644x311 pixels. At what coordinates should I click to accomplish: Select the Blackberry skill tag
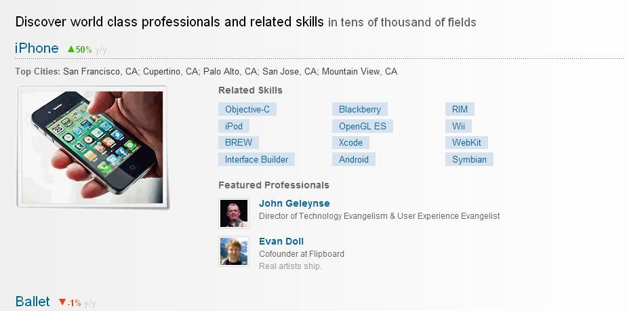point(360,109)
